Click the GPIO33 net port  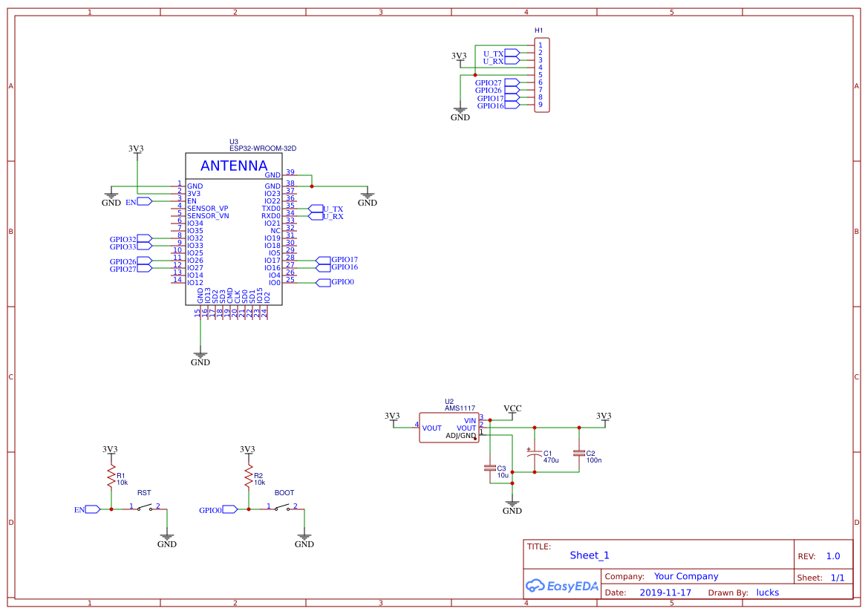pyautogui.click(x=131, y=246)
